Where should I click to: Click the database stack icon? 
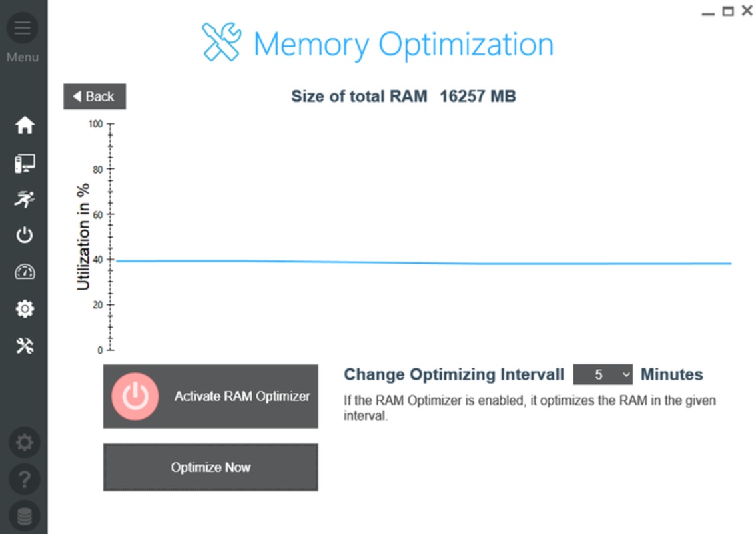click(x=25, y=516)
